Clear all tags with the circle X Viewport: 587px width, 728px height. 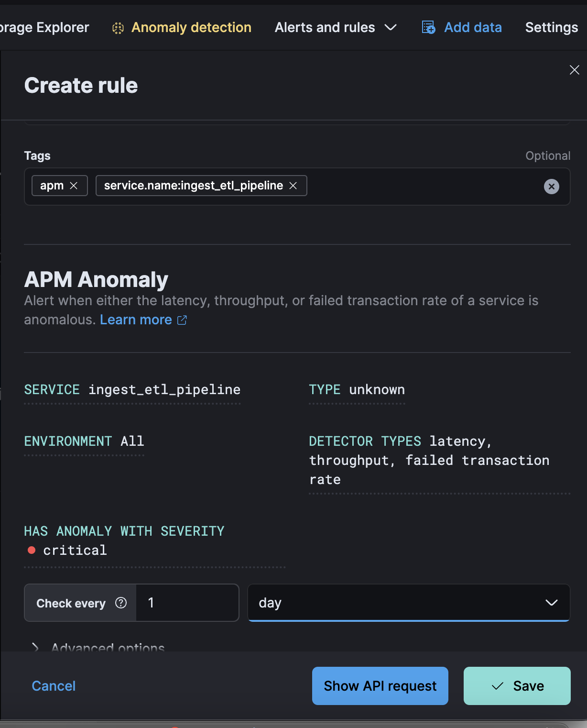coord(551,187)
